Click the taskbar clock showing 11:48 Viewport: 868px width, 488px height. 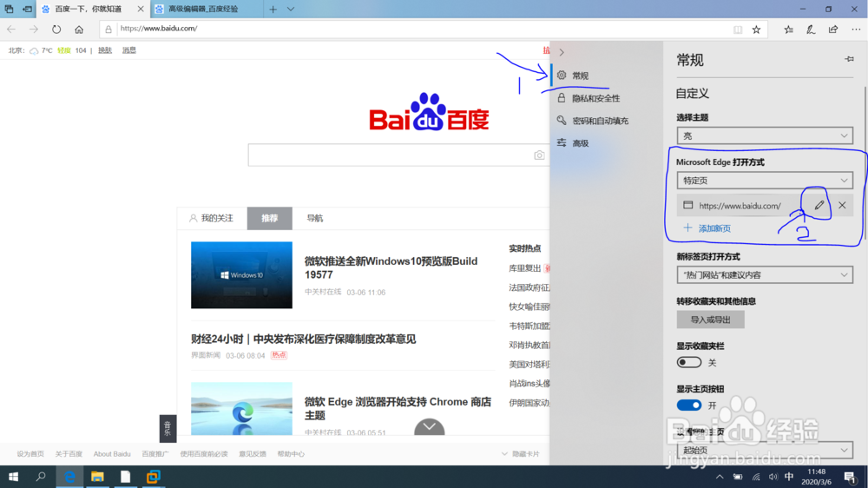tap(817, 477)
